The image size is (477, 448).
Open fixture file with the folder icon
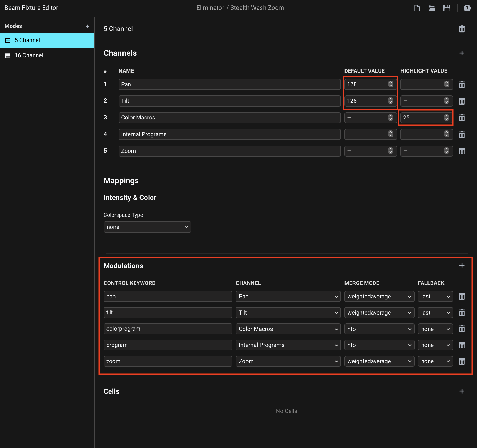click(432, 8)
